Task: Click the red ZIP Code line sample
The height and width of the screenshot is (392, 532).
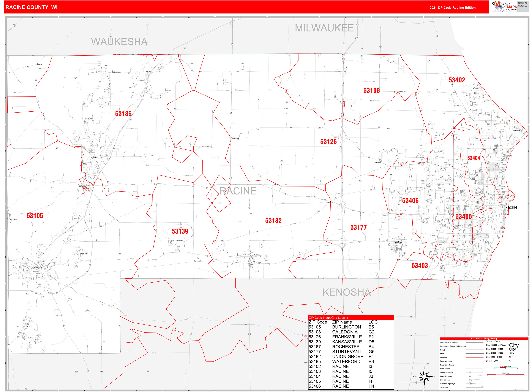Action: (475, 357)
